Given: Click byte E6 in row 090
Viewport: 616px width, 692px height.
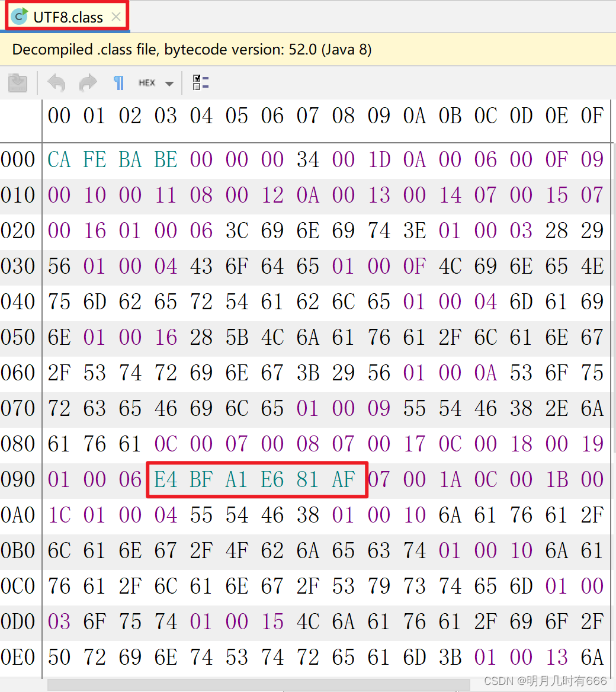Looking at the screenshot, I should coord(272,480).
